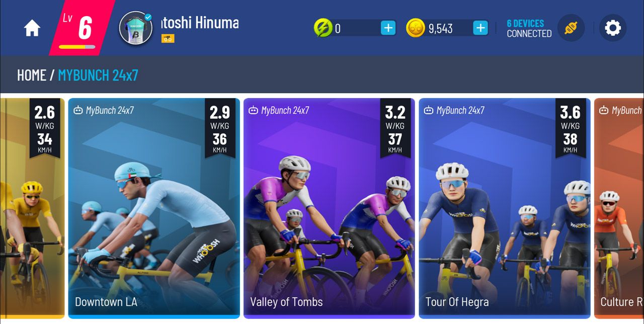Viewport: 644px width, 324px height.
Task: Click the 6 Devices Connected label
Action: [529, 29]
